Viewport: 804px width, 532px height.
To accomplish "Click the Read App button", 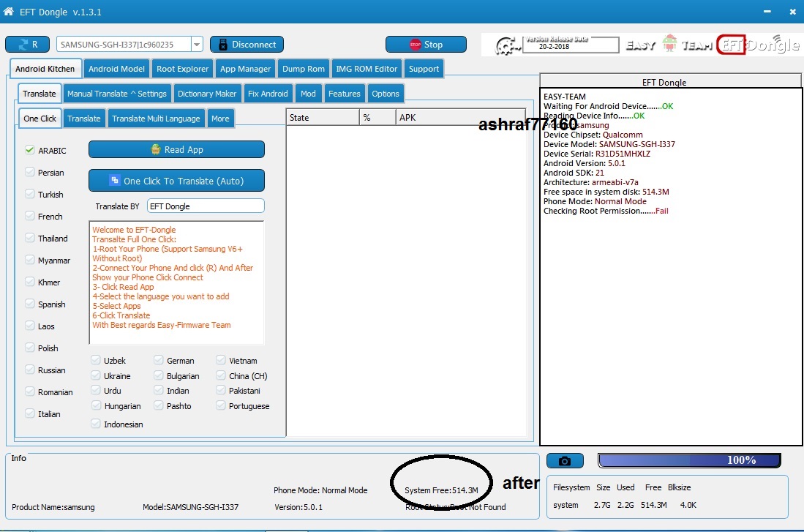I will coord(176,149).
